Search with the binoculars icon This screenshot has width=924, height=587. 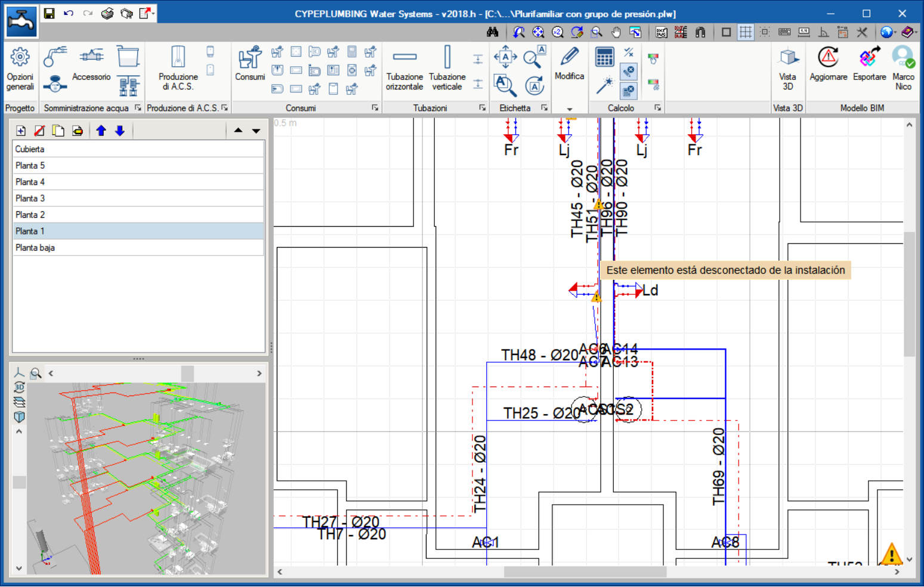pyautogui.click(x=493, y=32)
